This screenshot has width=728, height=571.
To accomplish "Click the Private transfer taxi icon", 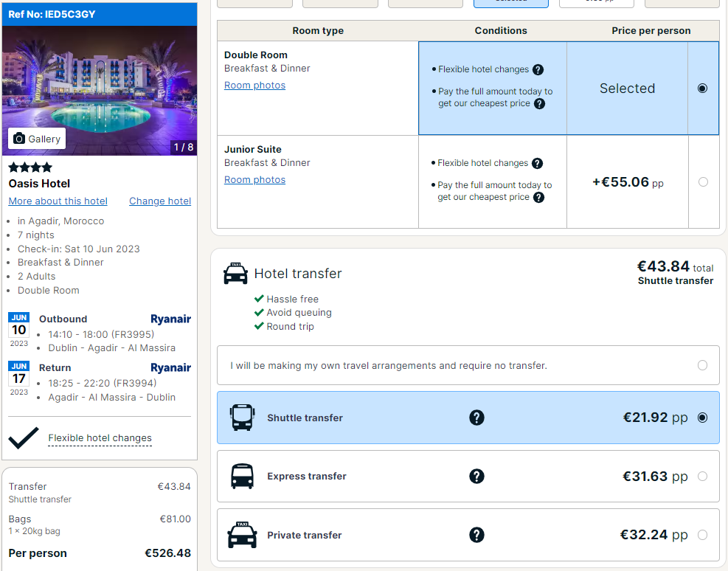I will [x=243, y=535].
